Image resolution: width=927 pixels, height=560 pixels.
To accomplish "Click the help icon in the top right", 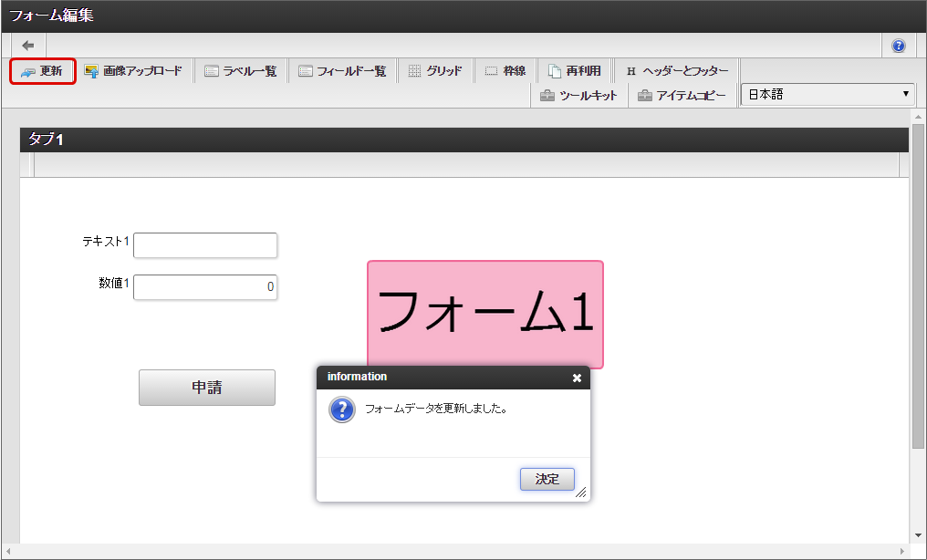I will (x=898, y=45).
